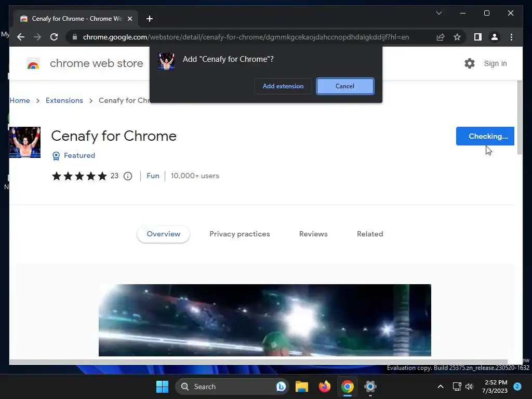Viewport: 532px width, 399px height.
Task: Click the Add extension button
Action: coord(283,86)
